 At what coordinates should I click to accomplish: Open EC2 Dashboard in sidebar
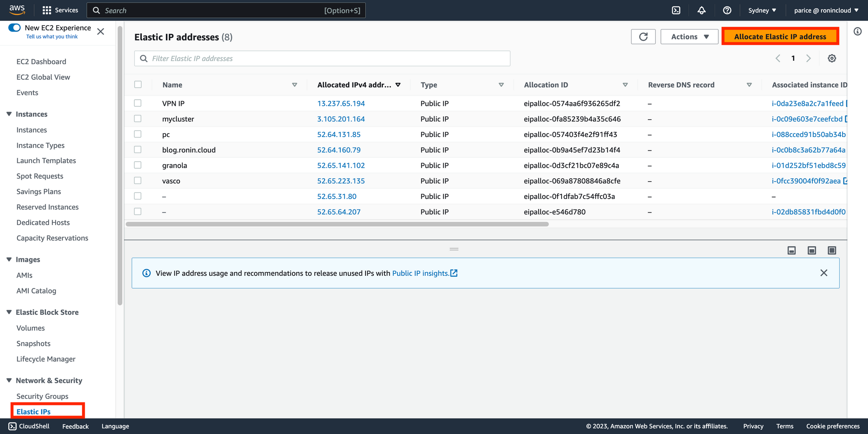41,62
